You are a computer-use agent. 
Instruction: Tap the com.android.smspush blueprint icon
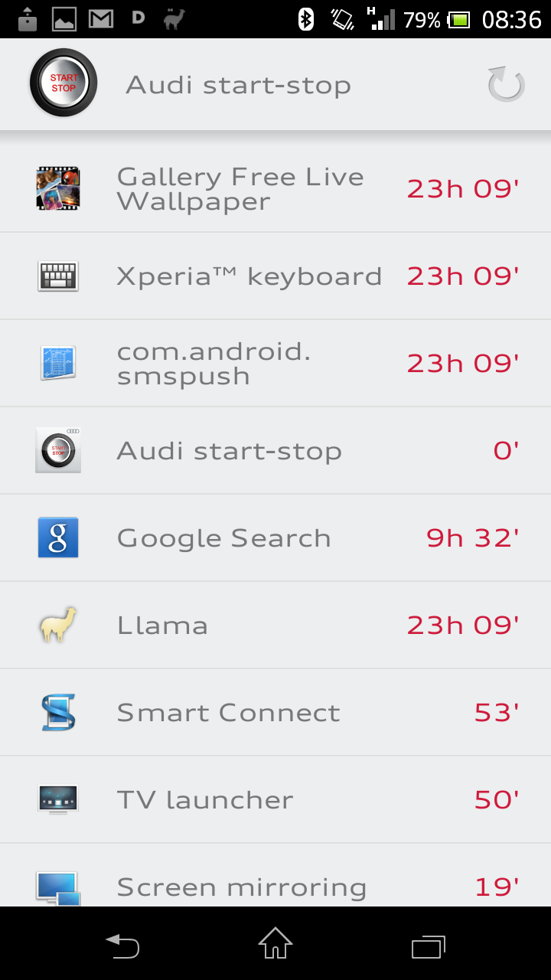[x=58, y=363]
